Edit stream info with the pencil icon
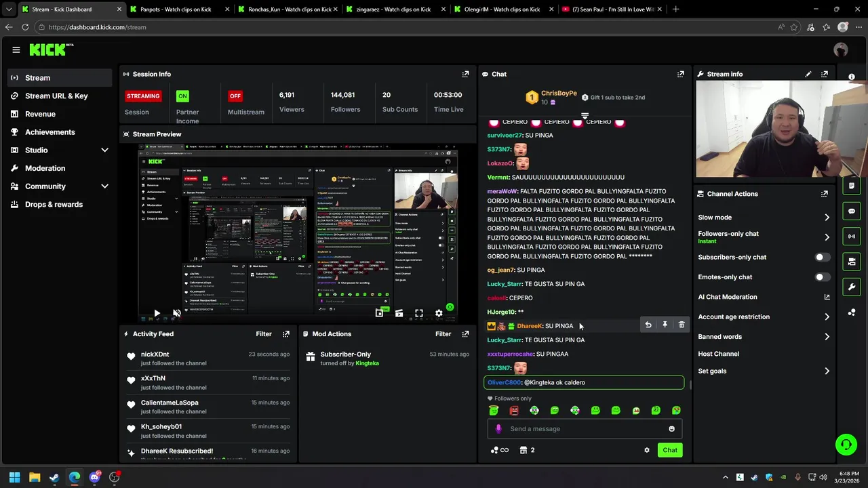 click(808, 74)
